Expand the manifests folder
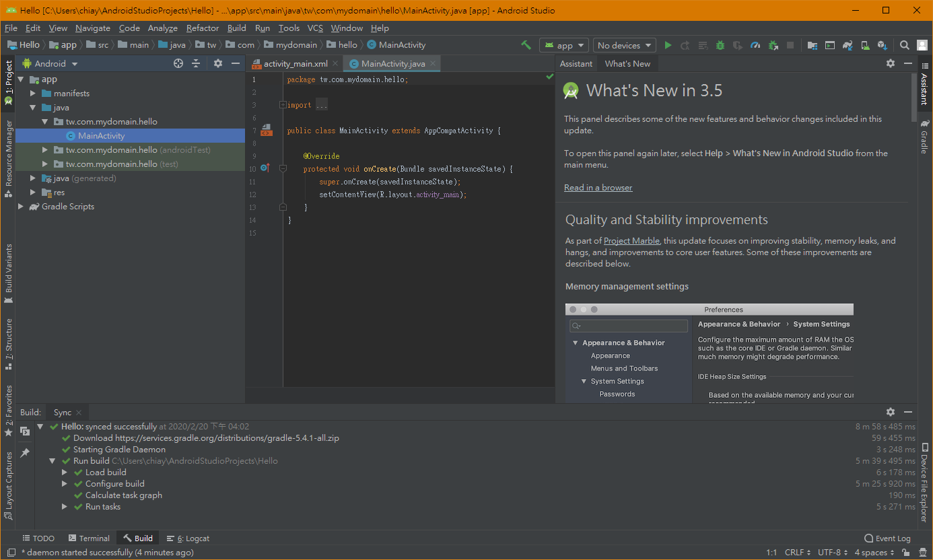 33,94
